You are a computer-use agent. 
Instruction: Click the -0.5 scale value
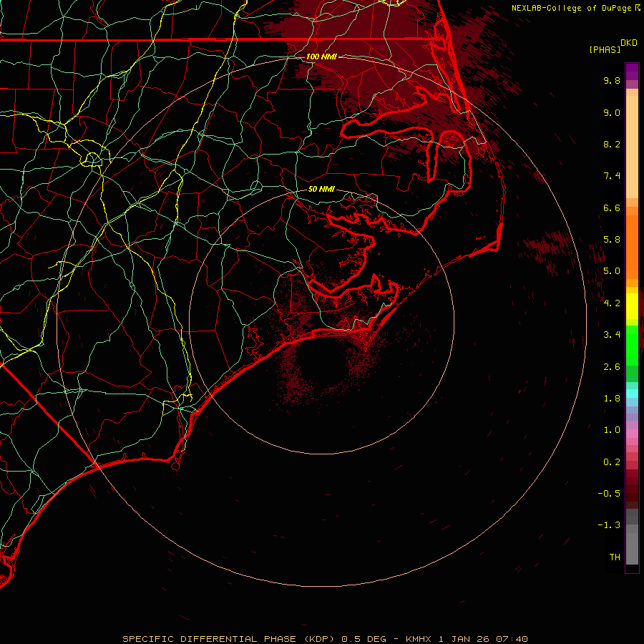tap(609, 494)
